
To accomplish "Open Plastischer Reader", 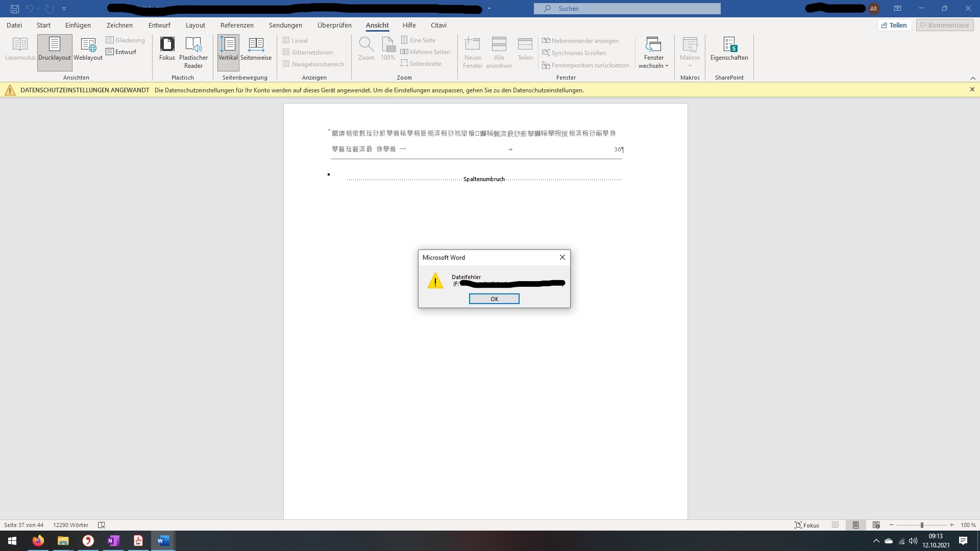I will pos(193,48).
